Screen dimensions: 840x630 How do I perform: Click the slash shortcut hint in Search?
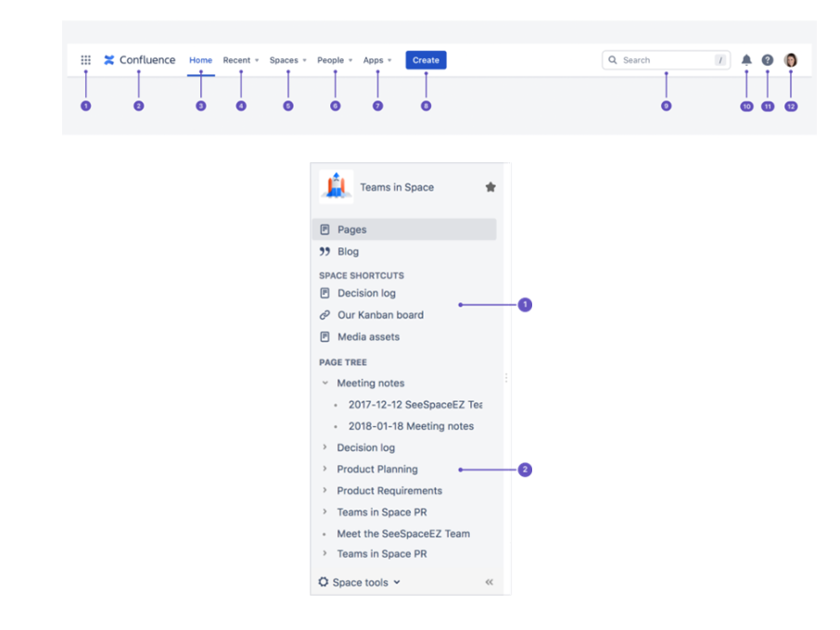click(720, 60)
